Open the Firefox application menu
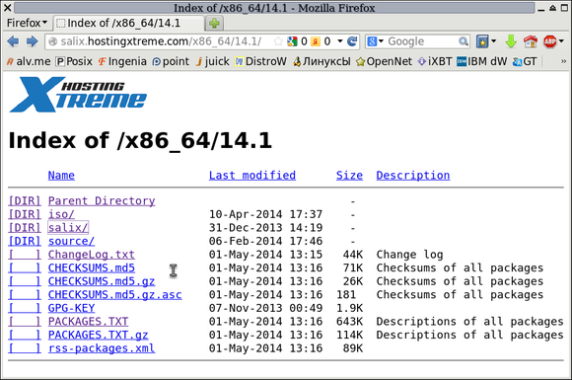The height and width of the screenshot is (380, 572). click(27, 23)
